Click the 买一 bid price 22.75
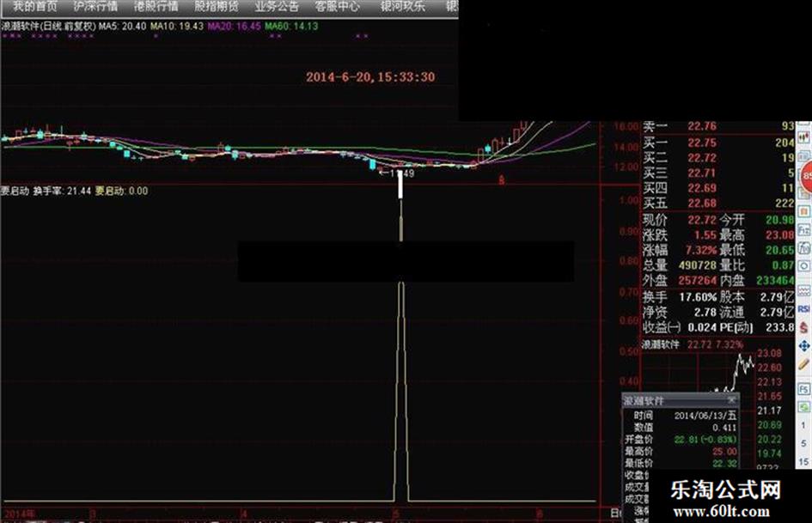812x523 pixels. 702,143
